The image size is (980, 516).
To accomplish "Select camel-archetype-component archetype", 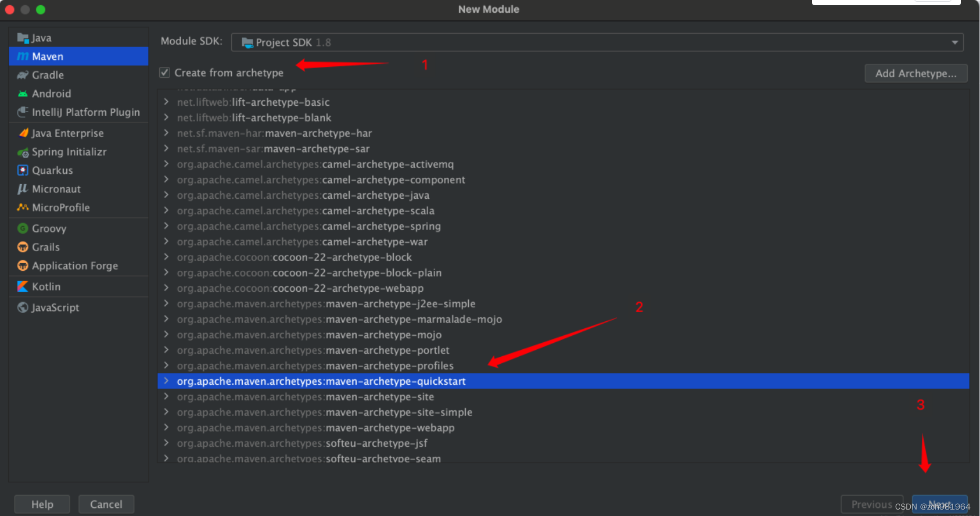I will (563, 180).
